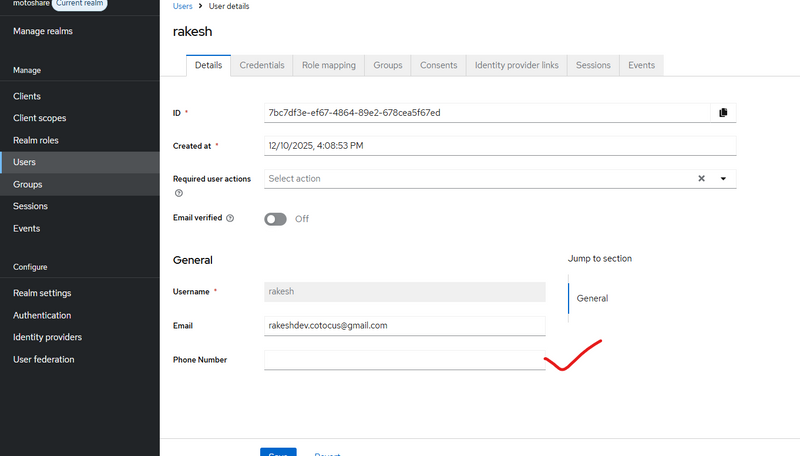This screenshot has width=800, height=456.
Task: Click the Phone Number input field
Action: point(404,360)
